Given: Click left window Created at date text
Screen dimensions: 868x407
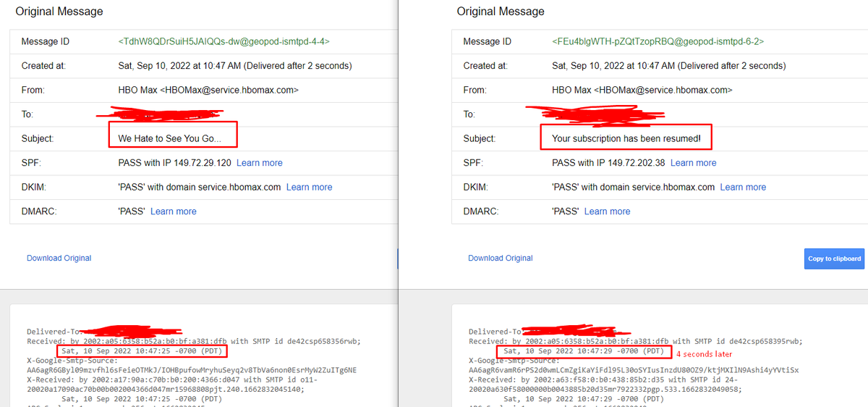Looking at the screenshot, I should tap(235, 66).
